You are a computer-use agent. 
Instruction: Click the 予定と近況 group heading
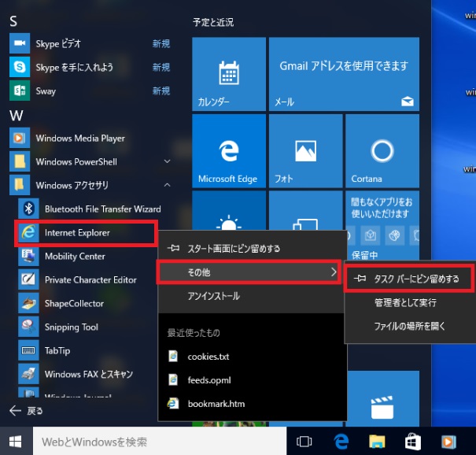[x=213, y=22]
